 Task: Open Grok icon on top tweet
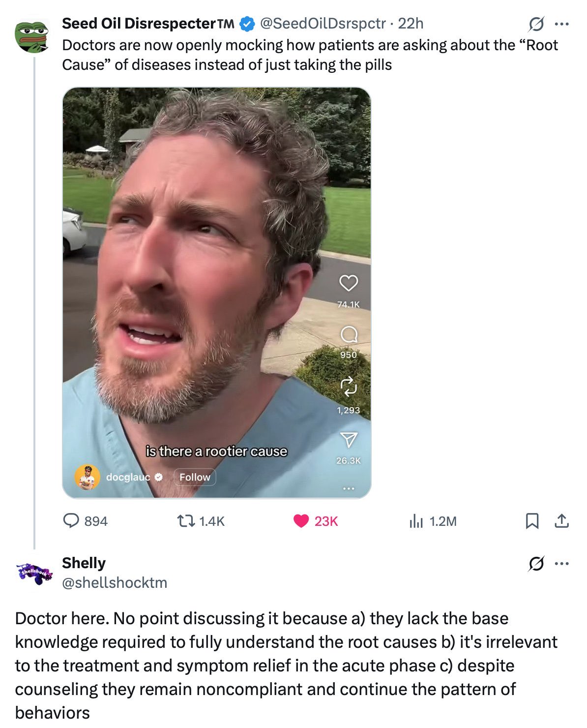click(x=536, y=24)
